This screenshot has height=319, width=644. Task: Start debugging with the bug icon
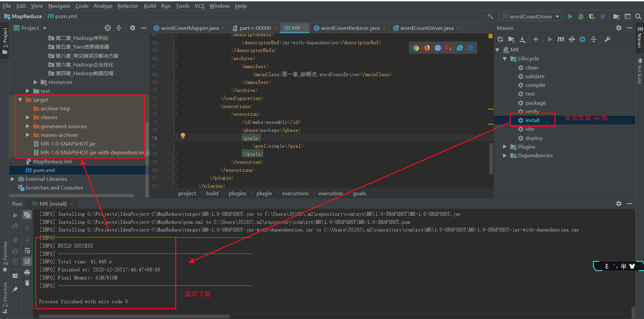click(581, 16)
